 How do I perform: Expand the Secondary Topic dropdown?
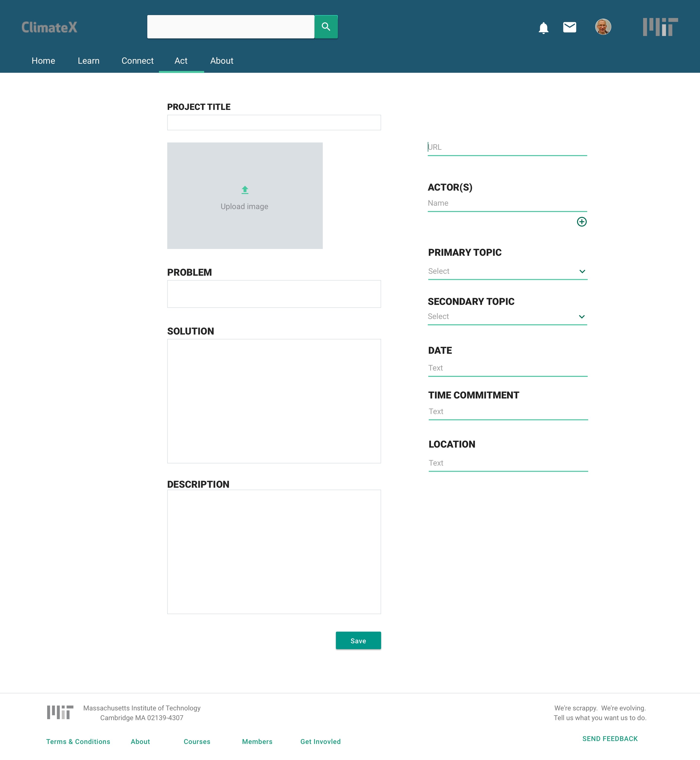[x=581, y=317]
